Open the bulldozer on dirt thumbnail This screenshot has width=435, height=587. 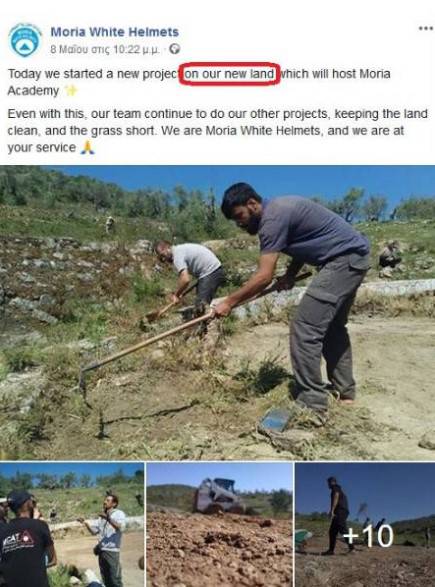(219, 525)
